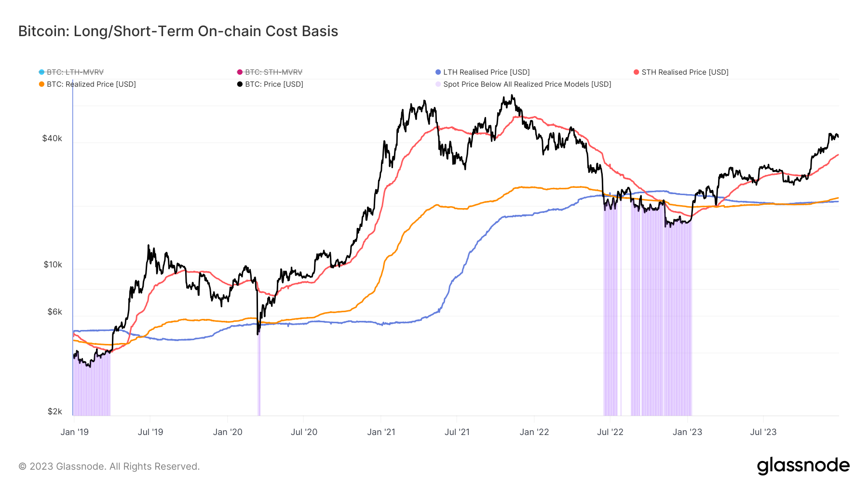
Task: Click the Long/Short-Term On-chain Cost Basis title
Action: (178, 31)
